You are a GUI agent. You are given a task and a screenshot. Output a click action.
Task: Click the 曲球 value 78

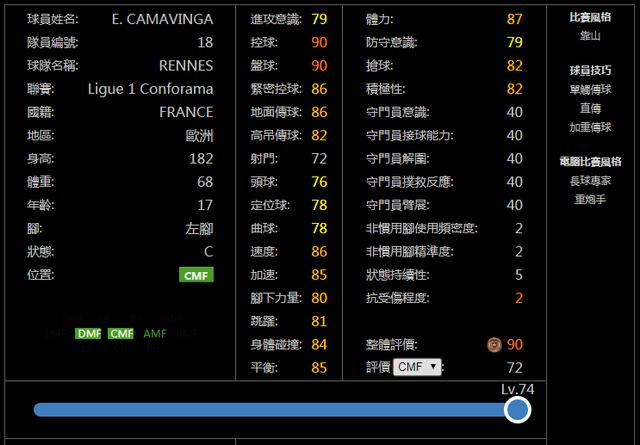pyautogui.click(x=319, y=229)
